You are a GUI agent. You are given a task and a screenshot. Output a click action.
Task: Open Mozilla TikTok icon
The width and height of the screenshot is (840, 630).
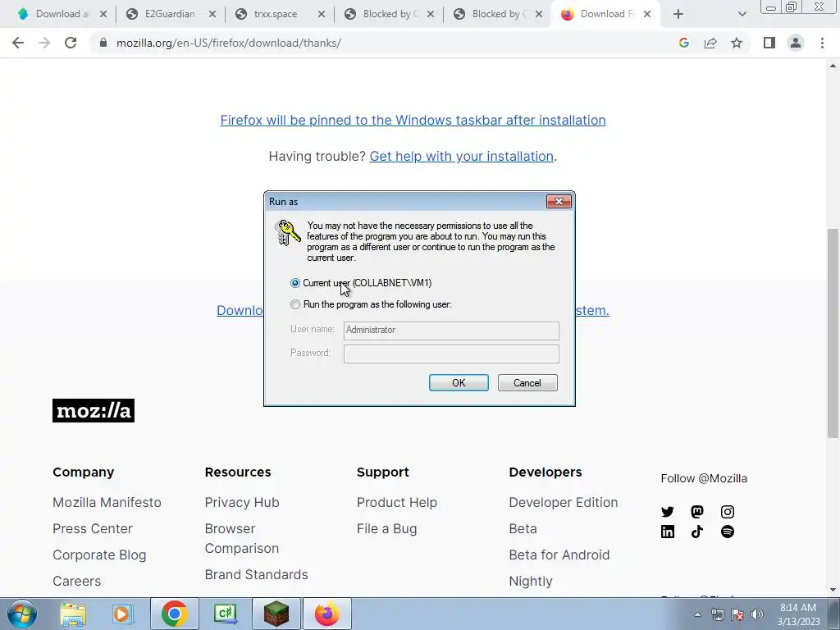697,532
